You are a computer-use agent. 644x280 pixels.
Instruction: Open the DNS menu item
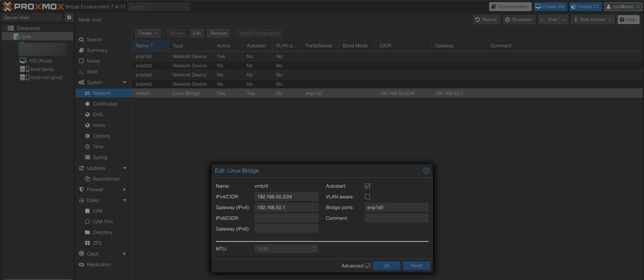pos(98,115)
